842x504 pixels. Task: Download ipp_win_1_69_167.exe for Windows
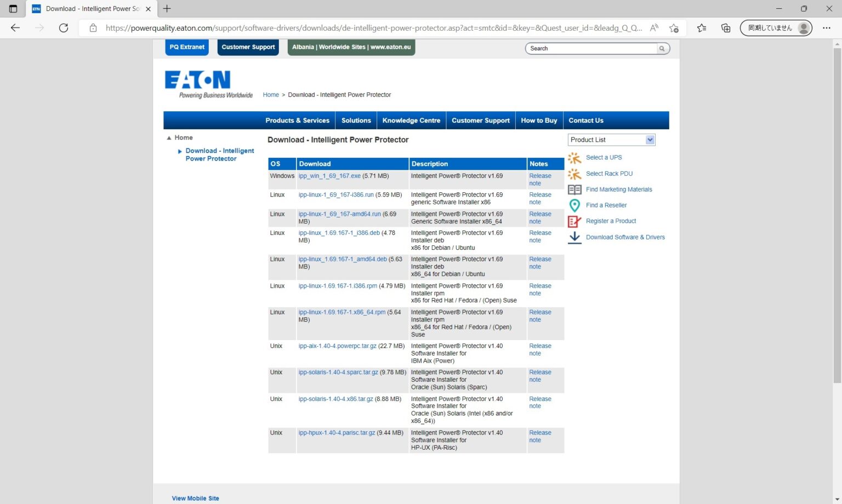(329, 176)
